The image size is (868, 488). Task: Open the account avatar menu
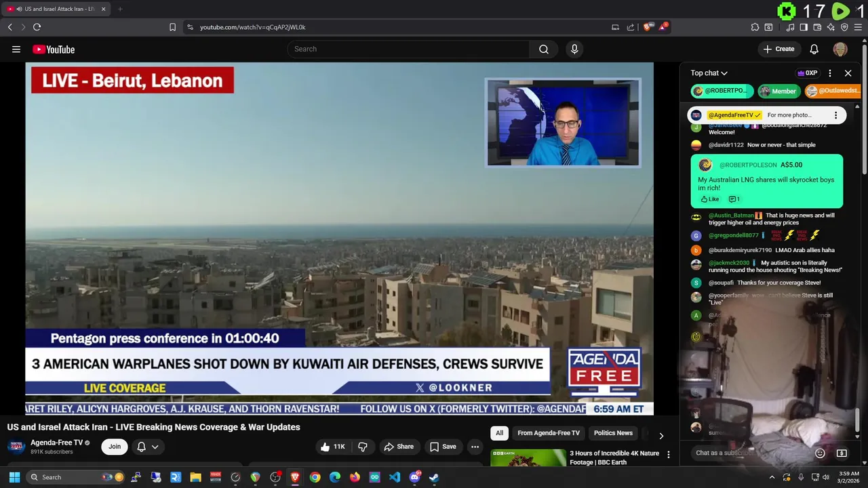tap(840, 49)
